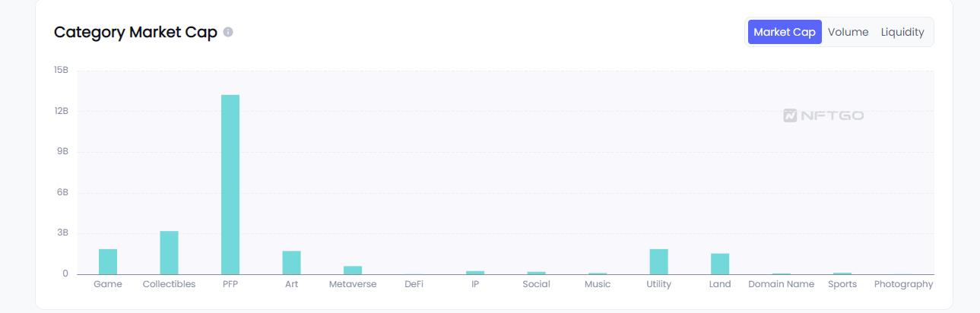The height and width of the screenshot is (313, 980).
Task: Select the Market Cap tab
Action: [x=784, y=32]
